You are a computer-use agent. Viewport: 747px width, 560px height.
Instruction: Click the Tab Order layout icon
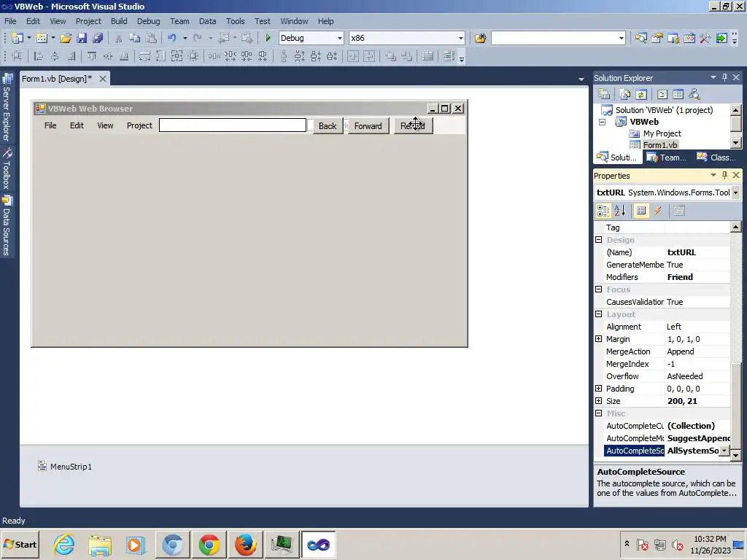coord(449,56)
